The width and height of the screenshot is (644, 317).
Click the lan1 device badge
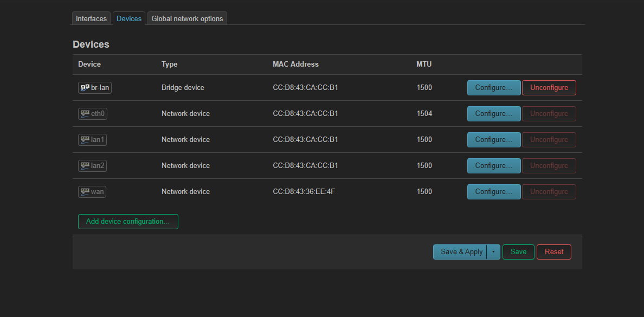pyautogui.click(x=92, y=140)
